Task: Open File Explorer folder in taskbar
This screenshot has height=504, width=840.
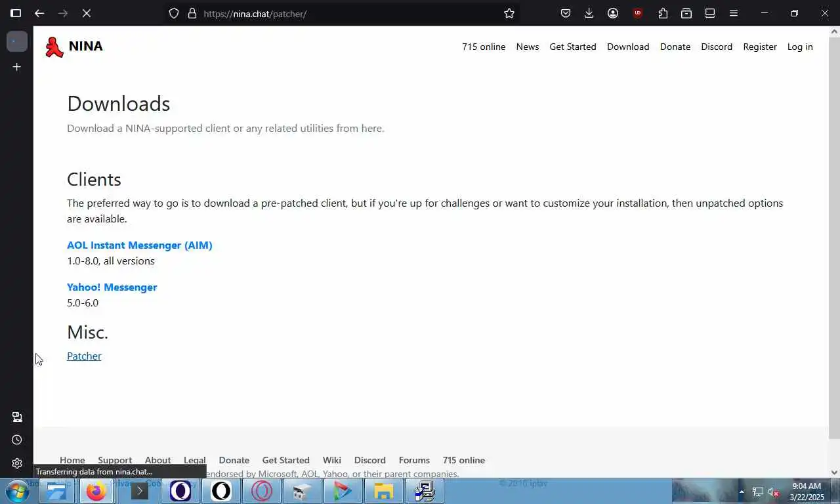Action: pyautogui.click(x=384, y=491)
